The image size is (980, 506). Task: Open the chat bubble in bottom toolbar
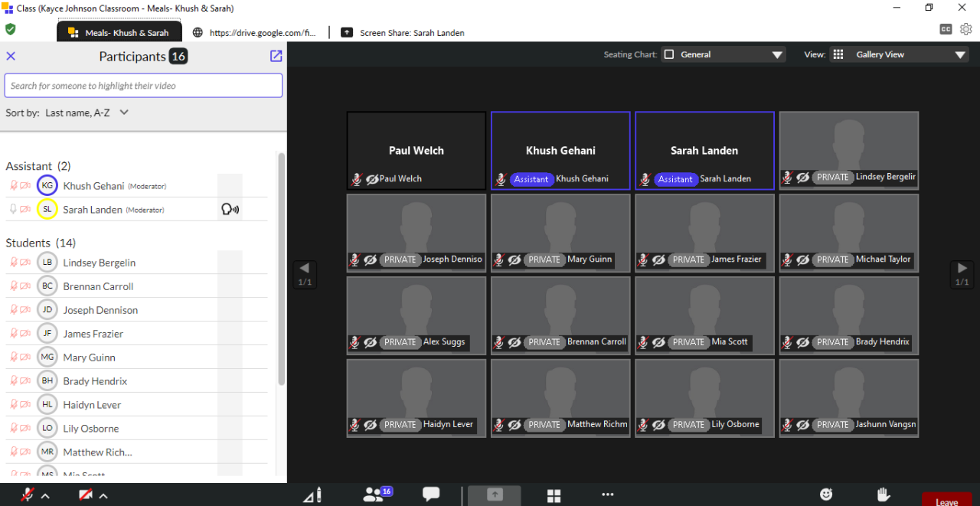(x=431, y=495)
